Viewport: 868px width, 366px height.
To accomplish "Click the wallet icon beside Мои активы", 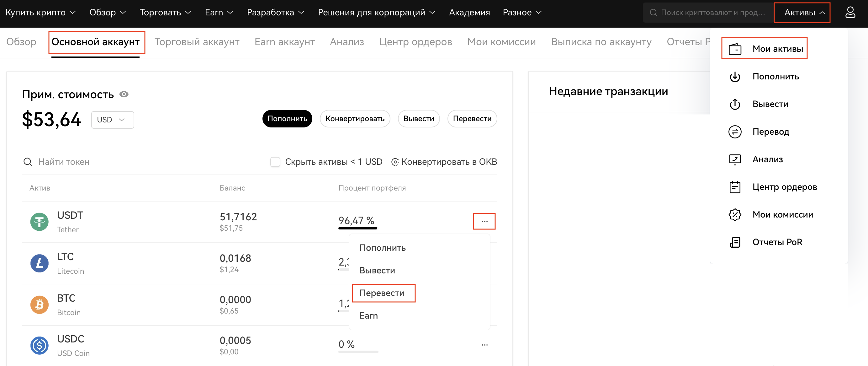I will click(x=735, y=49).
